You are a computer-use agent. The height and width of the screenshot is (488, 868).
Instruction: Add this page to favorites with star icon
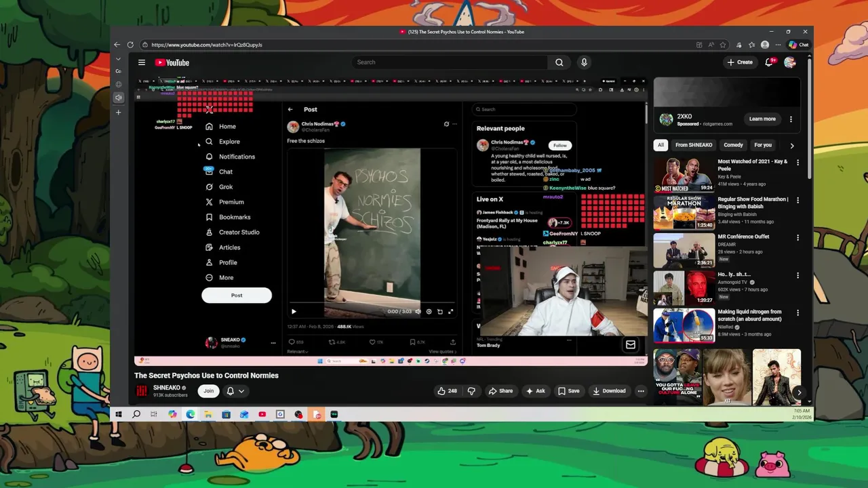pyautogui.click(x=723, y=45)
